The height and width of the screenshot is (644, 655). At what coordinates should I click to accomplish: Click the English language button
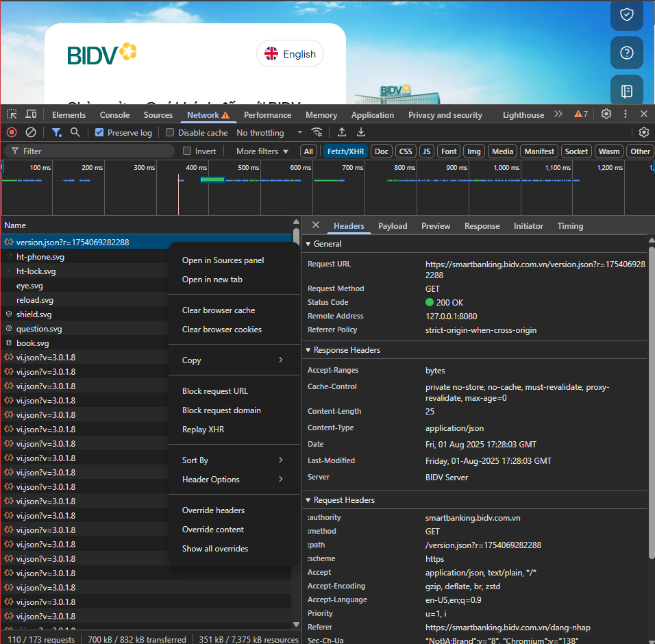[290, 54]
